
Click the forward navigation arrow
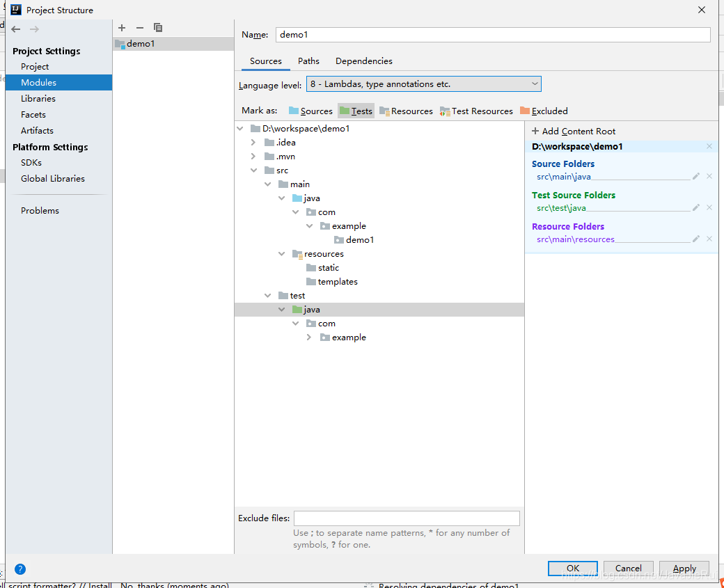pyautogui.click(x=34, y=29)
